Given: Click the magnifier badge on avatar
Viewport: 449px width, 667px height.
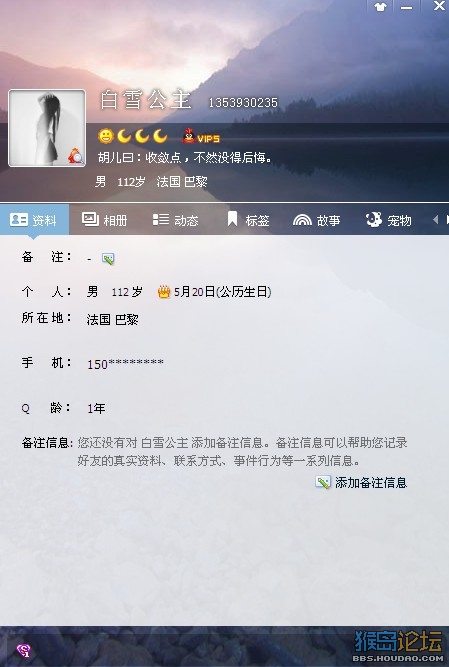Looking at the screenshot, I should 75,156.
